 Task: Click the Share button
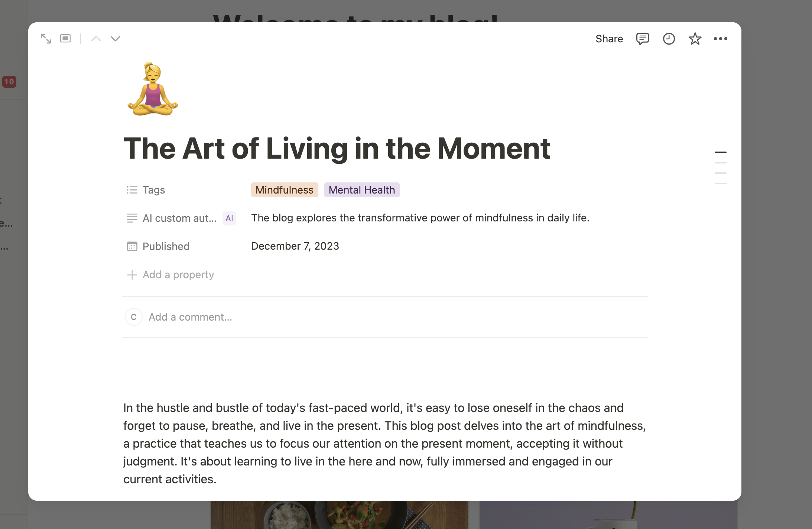609,39
